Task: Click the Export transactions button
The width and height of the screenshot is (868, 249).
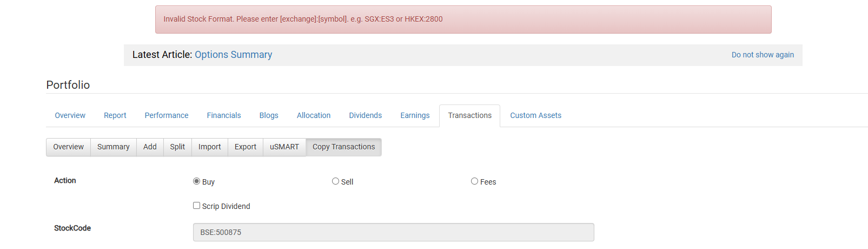Action: pos(246,147)
